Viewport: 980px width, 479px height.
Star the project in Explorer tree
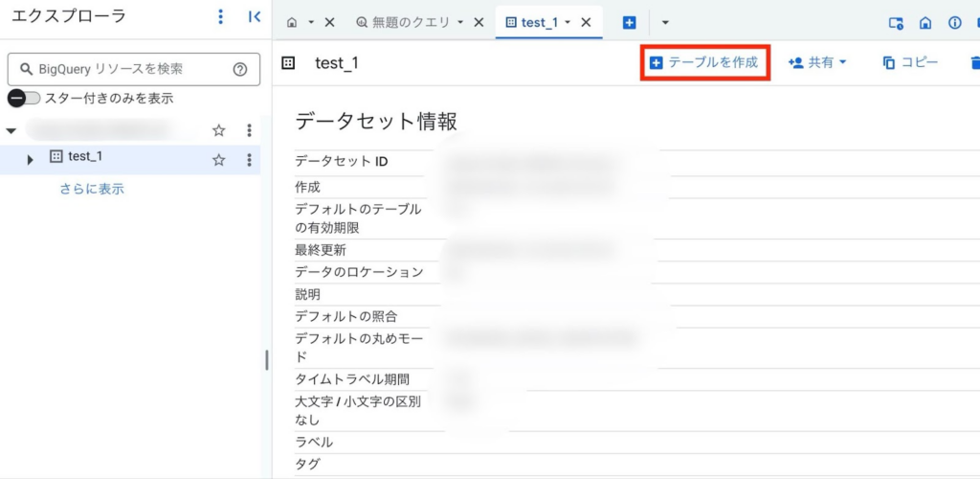point(218,130)
